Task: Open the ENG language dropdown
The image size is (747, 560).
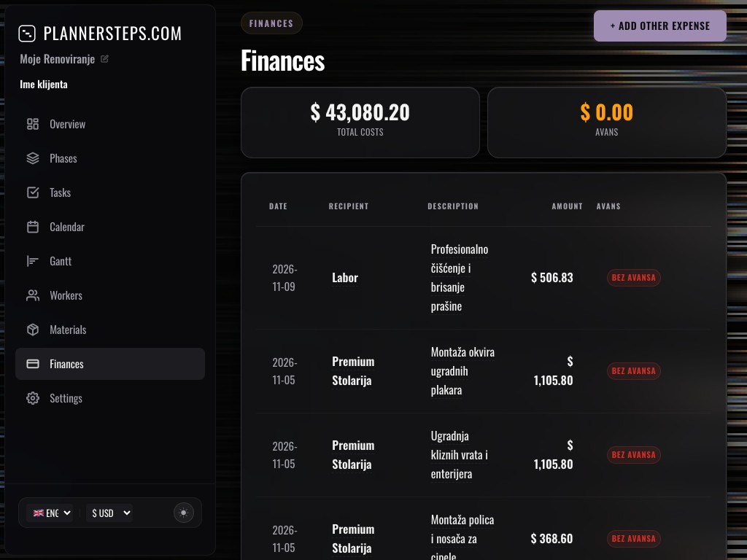Action: coord(50,513)
